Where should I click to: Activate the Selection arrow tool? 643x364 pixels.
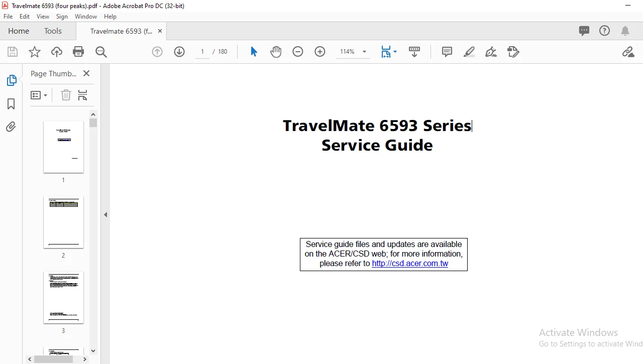tap(254, 52)
